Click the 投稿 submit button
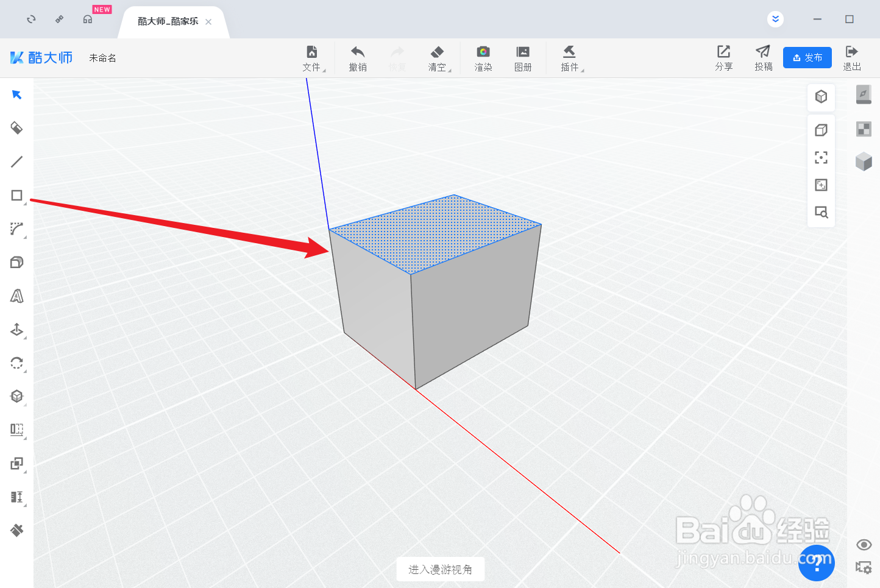 763,58
